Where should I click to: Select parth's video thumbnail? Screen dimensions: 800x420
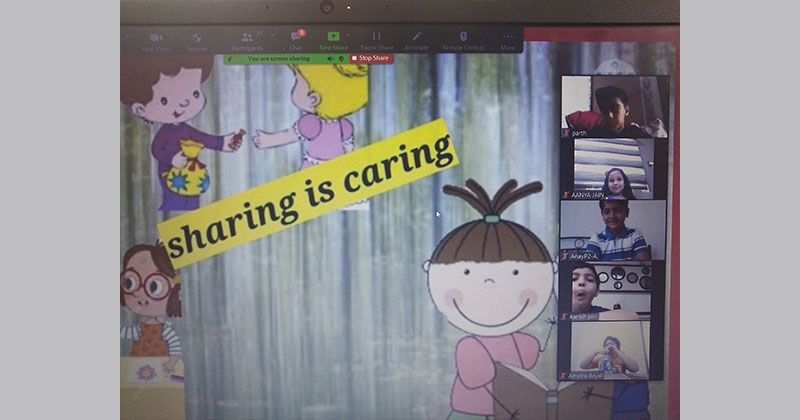(x=614, y=105)
